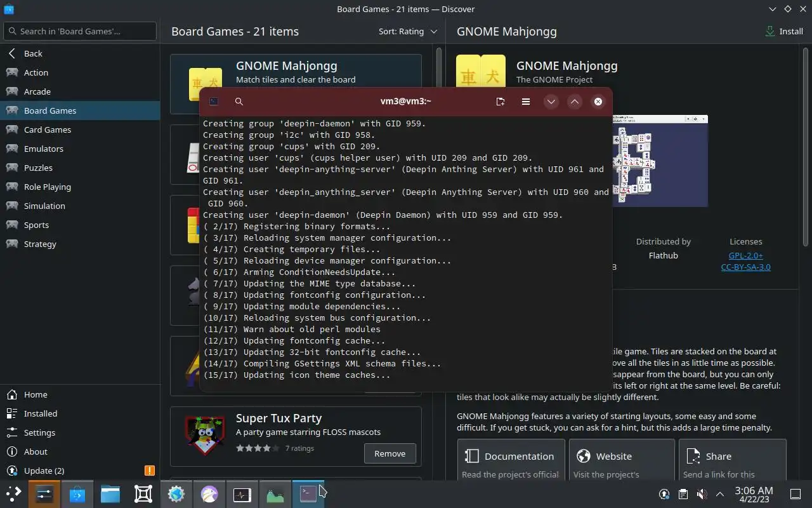Image resolution: width=812 pixels, height=508 pixels.
Task: Open Discover store taskbar icon
Action: pyautogui.click(x=77, y=493)
